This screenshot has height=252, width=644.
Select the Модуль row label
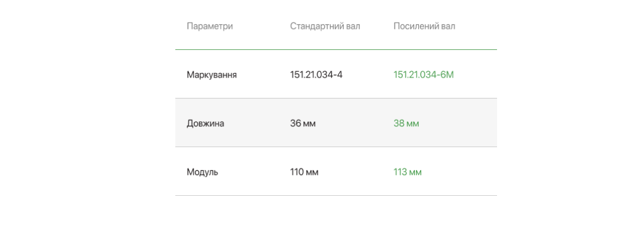(203, 172)
